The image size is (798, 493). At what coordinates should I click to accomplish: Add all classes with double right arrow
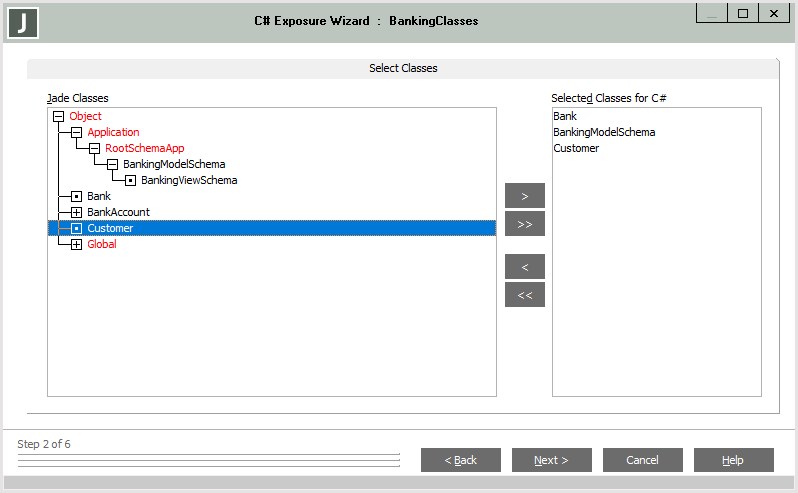525,224
